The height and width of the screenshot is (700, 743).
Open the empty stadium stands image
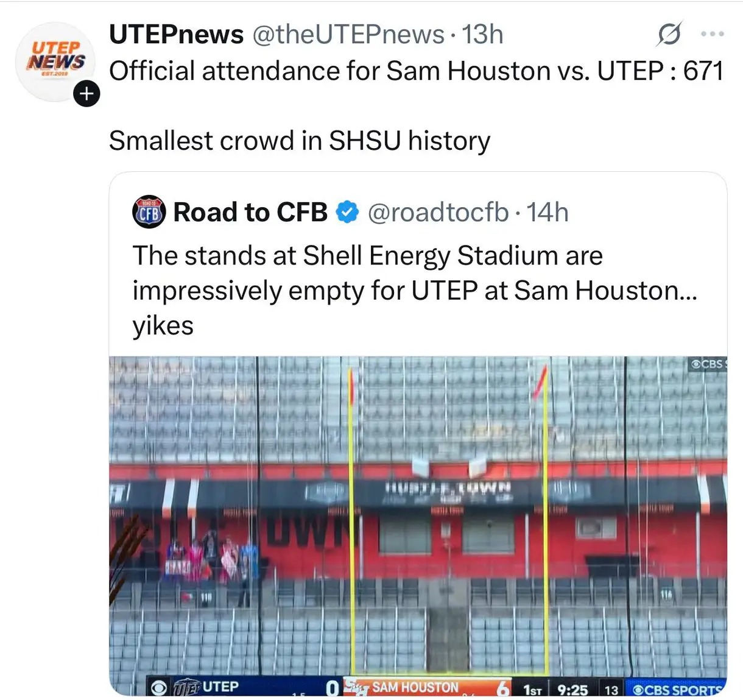pyautogui.click(x=418, y=518)
